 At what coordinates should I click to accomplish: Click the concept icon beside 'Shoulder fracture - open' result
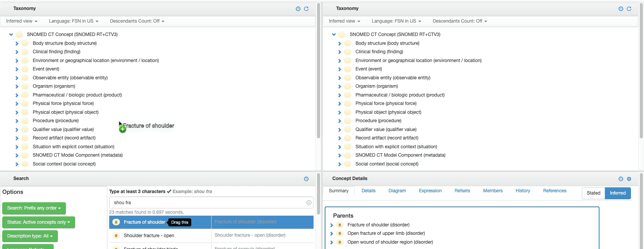pyautogui.click(x=116, y=236)
